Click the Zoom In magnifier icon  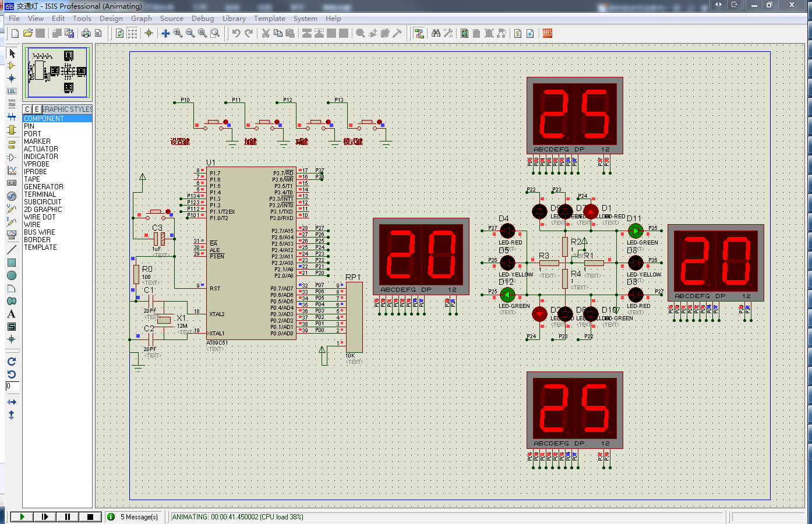point(178,33)
